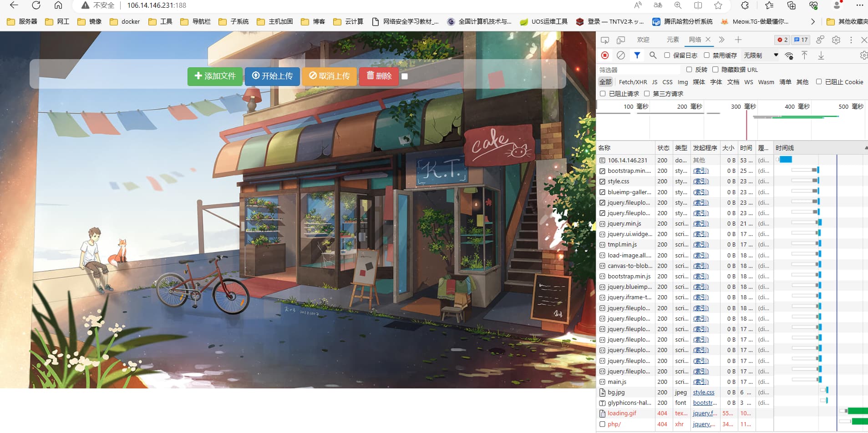
Task: Add a new DevTools tab with plus
Action: click(738, 40)
